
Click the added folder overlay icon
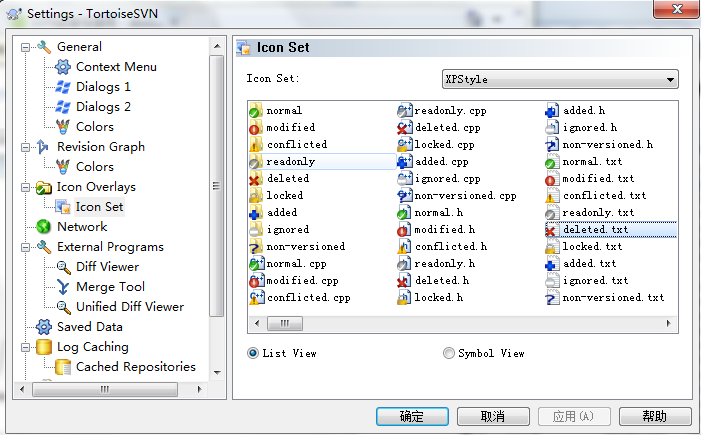255,212
